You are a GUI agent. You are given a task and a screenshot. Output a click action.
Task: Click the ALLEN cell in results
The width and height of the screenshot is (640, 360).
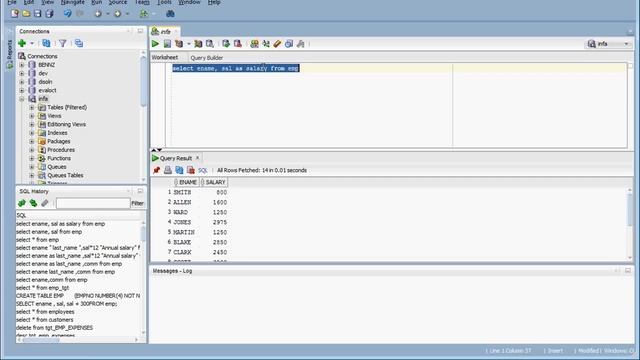pyautogui.click(x=182, y=202)
